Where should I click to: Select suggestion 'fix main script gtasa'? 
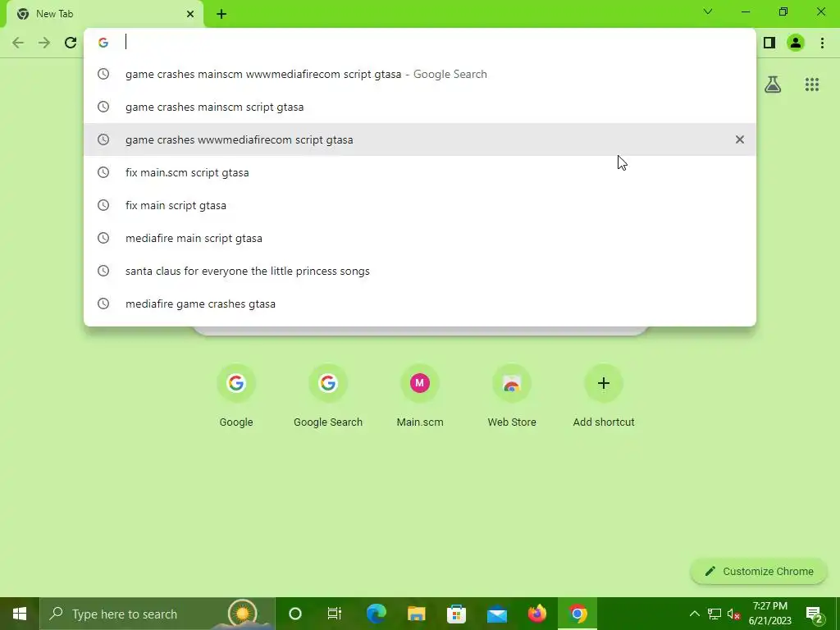[419, 205]
